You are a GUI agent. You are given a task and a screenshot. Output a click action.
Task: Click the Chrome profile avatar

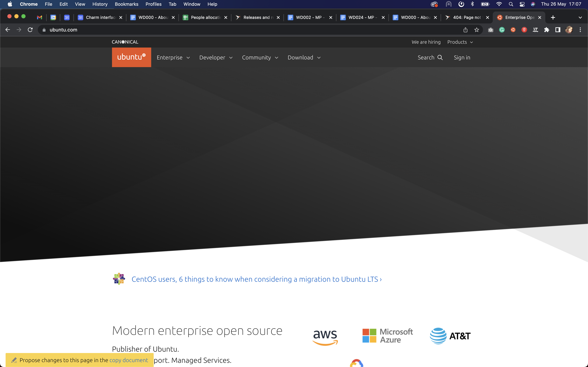point(569,30)
